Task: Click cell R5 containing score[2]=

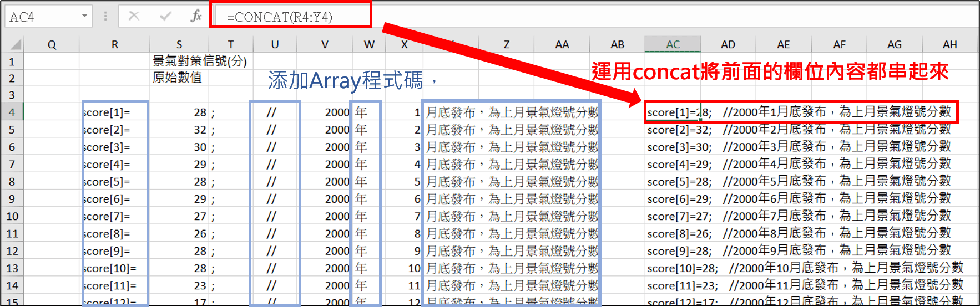Action: pos(114,130)
